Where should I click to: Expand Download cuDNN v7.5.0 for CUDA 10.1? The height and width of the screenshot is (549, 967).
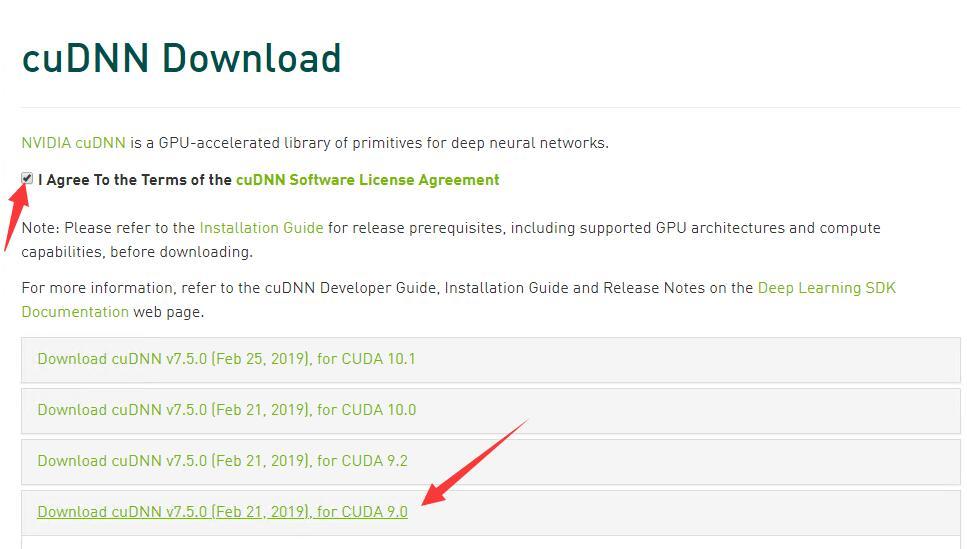point(226,359)
